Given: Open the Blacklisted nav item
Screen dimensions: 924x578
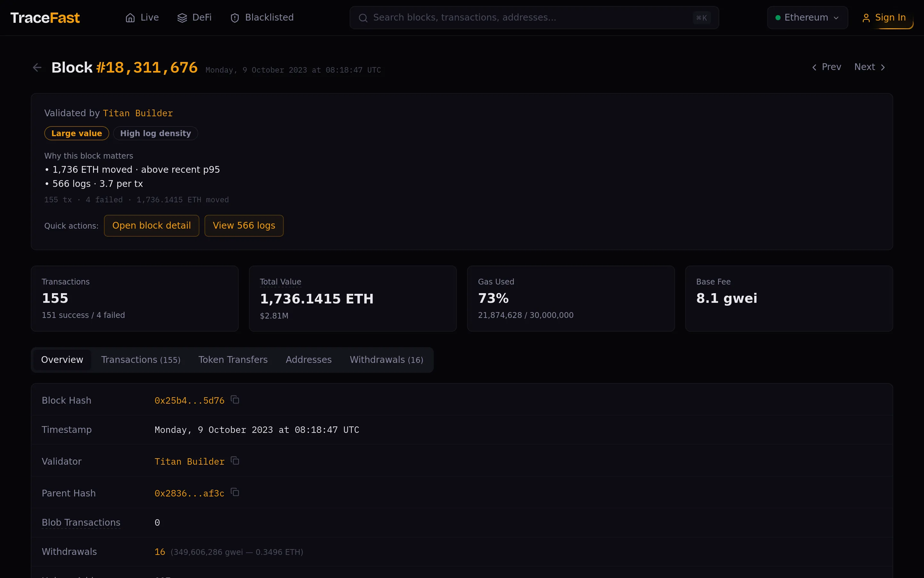Looking at the screenshot, I should pyautogui.click(x=262, y=18).
